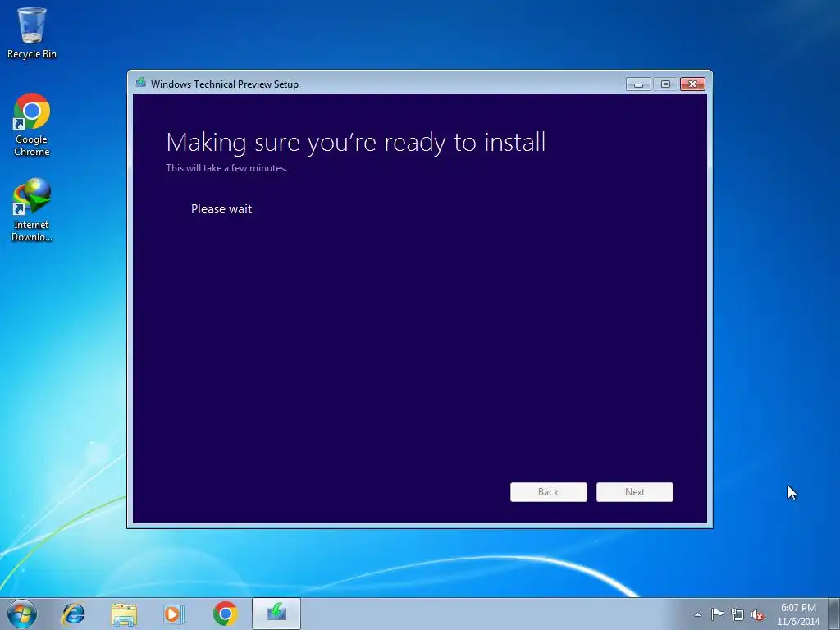Select the Google Chrome desktop shortcut
The image size is (840, 630).
[x=32, y=125]
